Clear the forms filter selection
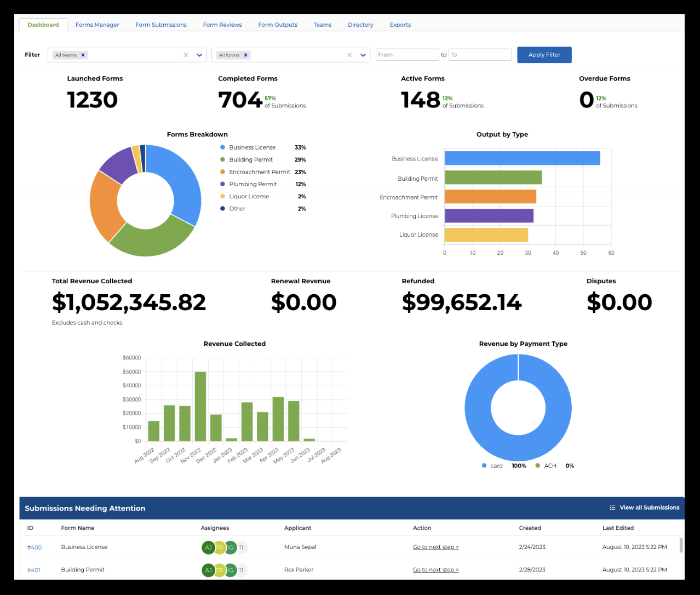 (349, 55)
